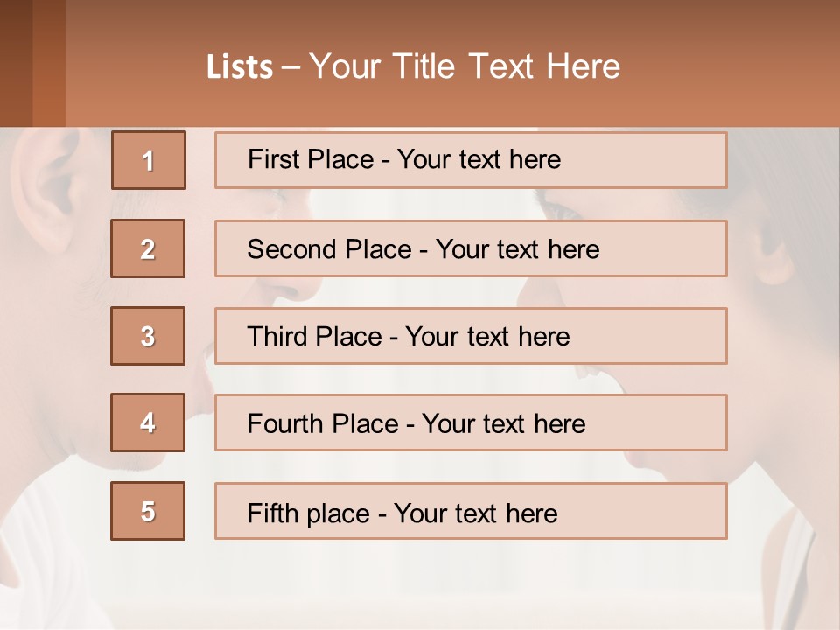Viewport: 840px width, 630px height.
Task: Select the number 2 box
Action: click(x=148, y=248)
